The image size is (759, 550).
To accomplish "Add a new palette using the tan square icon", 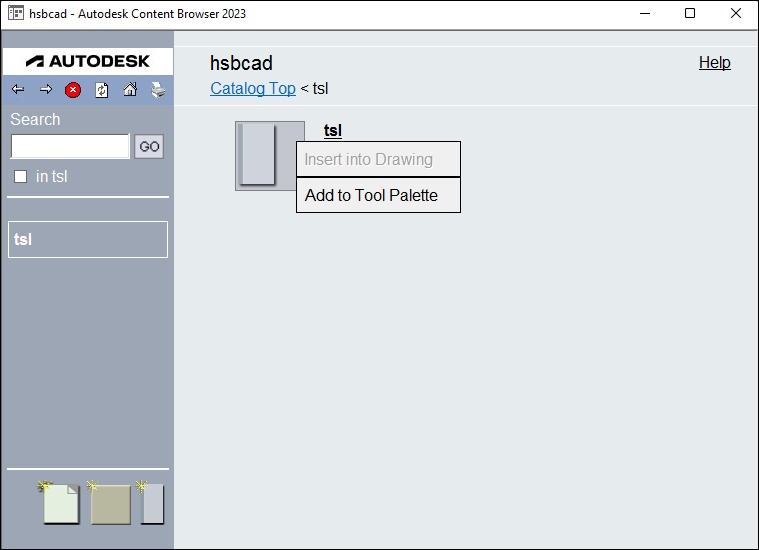I will [x=109, y=503].
